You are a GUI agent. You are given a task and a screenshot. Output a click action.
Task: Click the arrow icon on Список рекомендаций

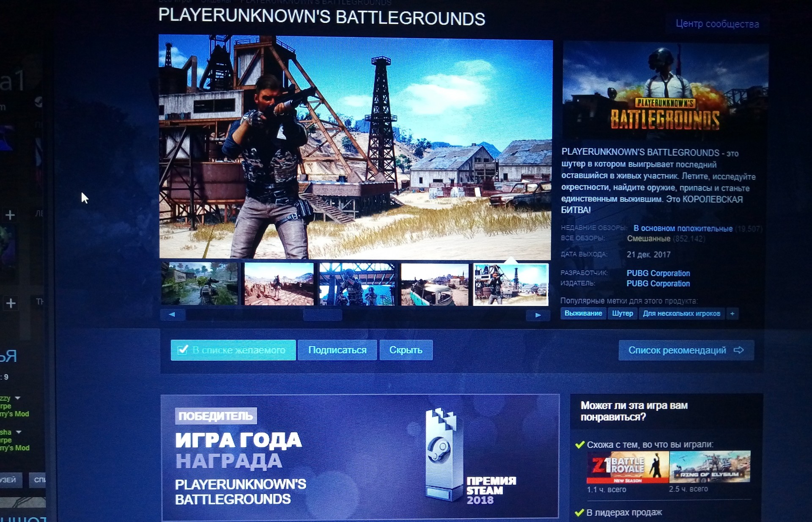click(x=739, y=350)
